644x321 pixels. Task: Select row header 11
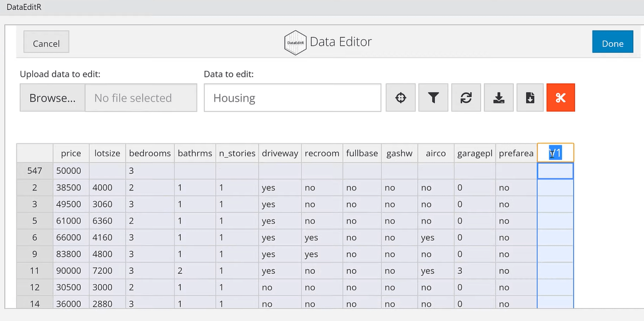35,271
